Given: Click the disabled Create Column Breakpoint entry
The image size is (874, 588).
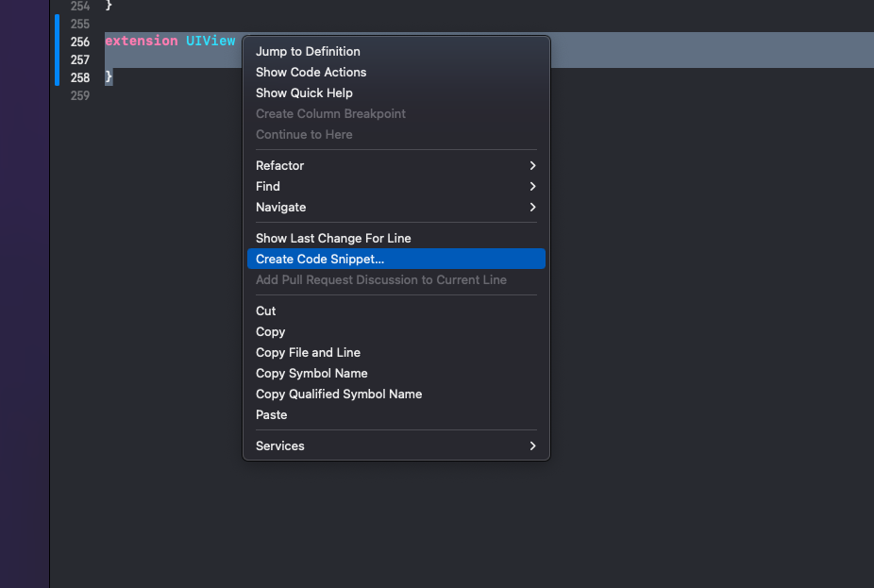Looking at the screenshot, I should (395, 113).
